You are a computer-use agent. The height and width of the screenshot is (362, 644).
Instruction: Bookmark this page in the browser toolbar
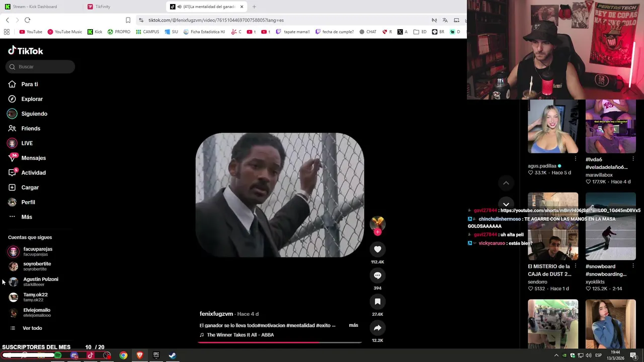(x=128, y=20)
